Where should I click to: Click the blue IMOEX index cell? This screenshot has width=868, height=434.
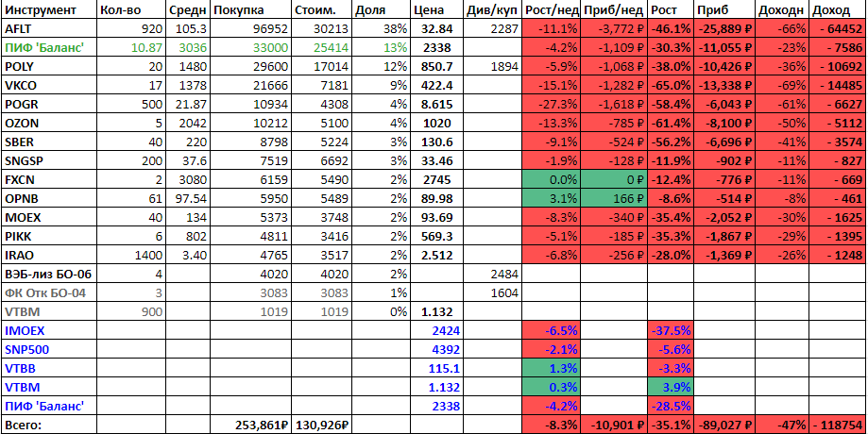(x=49, y=331)
